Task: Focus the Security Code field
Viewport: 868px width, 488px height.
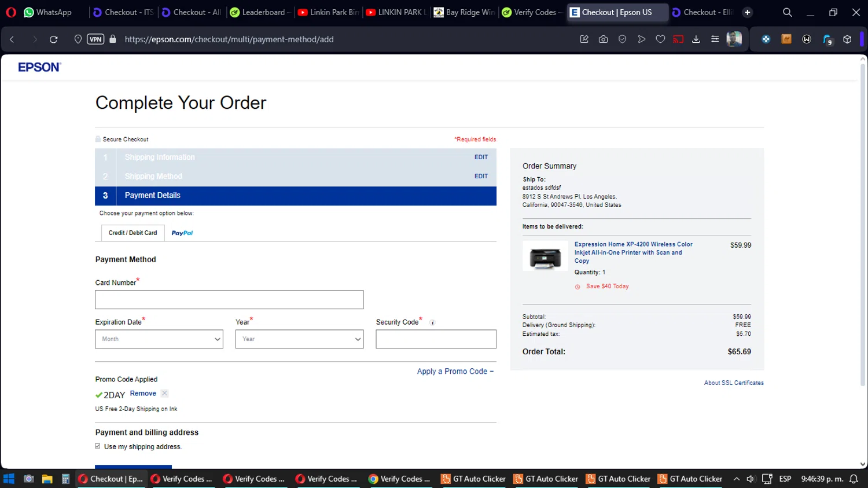Action: point(436,339)
